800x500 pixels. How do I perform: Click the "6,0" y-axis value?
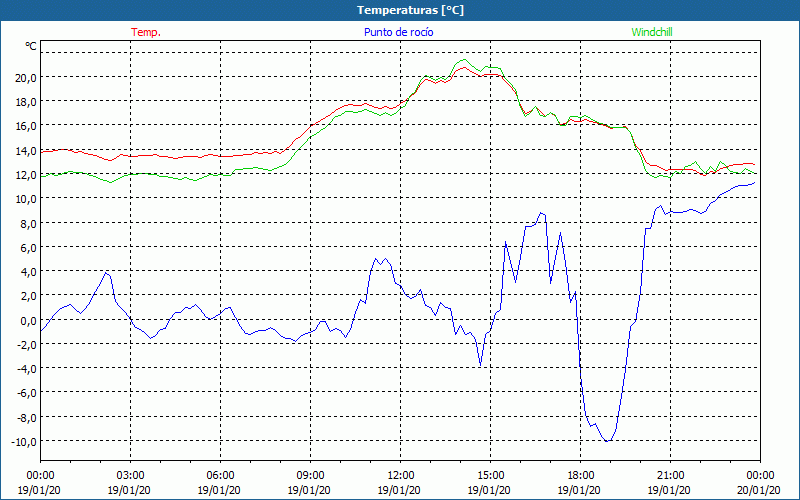29,247
